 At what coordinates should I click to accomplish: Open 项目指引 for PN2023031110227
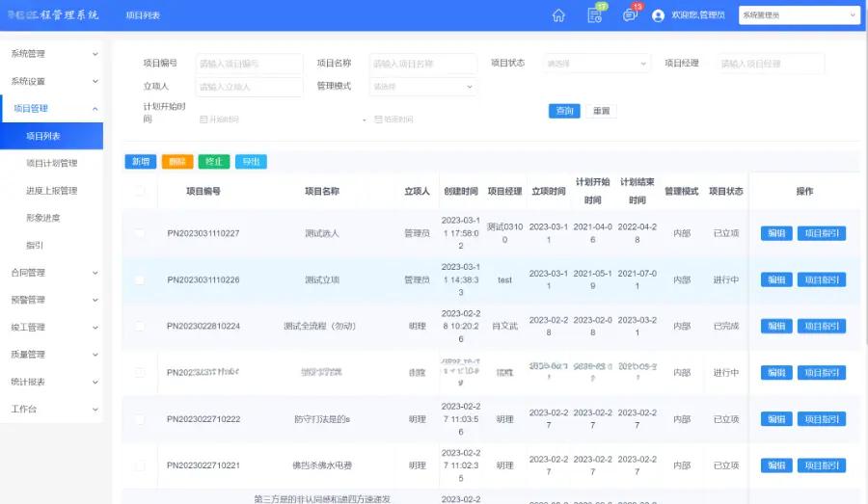tap(822, 233)
